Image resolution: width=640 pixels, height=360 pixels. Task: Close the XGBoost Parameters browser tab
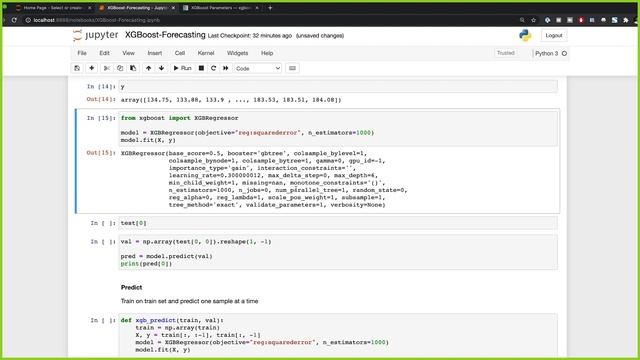coord(257,8)
